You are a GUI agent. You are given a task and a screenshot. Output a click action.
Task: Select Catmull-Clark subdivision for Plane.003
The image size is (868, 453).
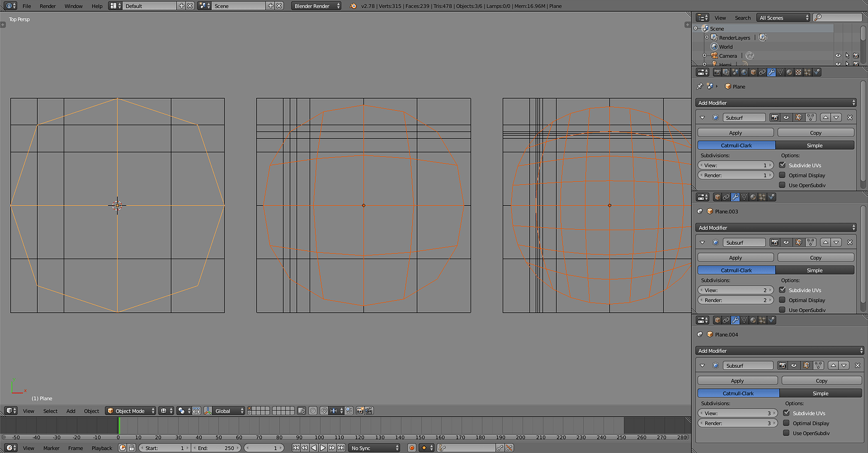(x=737, y=270)
